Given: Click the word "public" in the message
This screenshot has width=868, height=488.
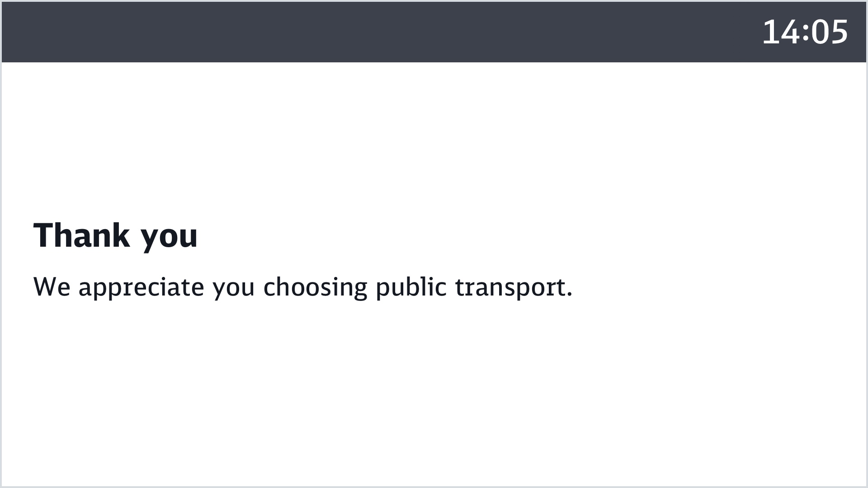Looking at the screenshot, I should (411, 287).
